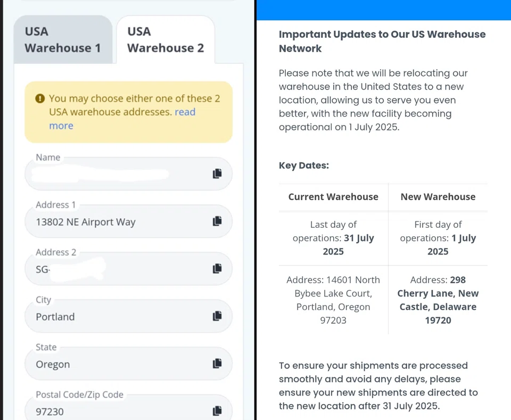Copy the Address 1 value
Screen dimensions: 511x420
point(217,221)
